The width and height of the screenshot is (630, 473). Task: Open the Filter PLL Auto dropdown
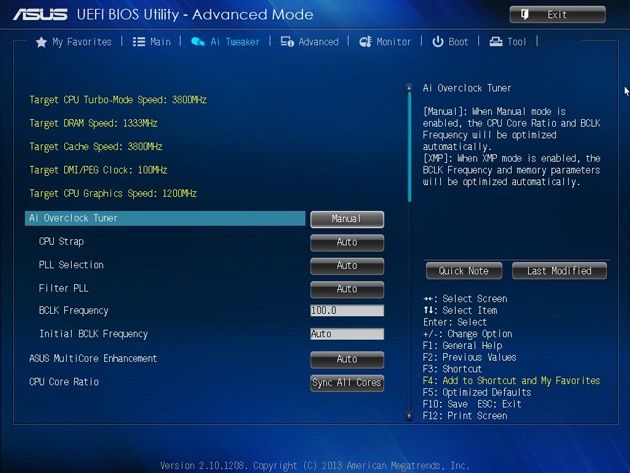pos(347,289)
